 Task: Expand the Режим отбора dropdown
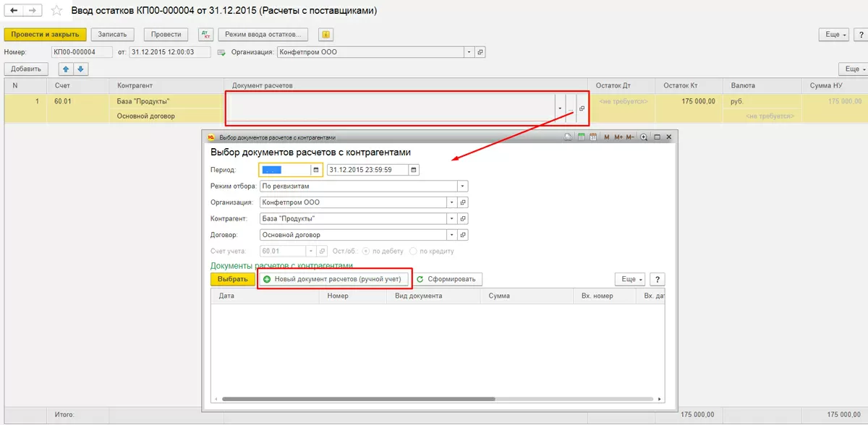(x=462, y=186)
